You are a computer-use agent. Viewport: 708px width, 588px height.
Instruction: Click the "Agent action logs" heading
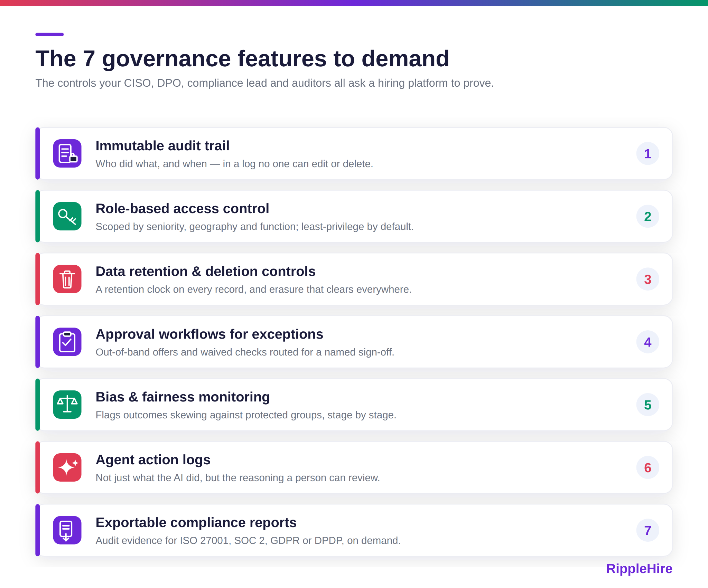coord(153,460)
